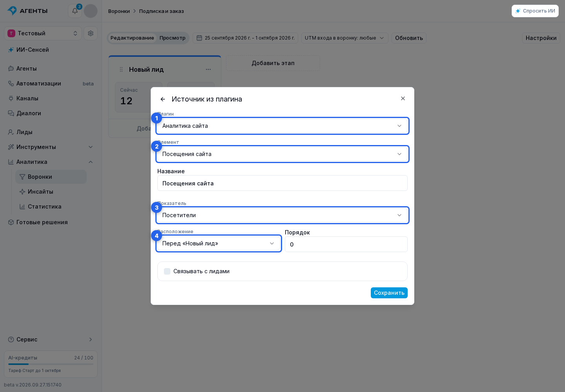The image size is (565, 392).
Task: Open Настройки of the funnel
Action: coord(541,38)
